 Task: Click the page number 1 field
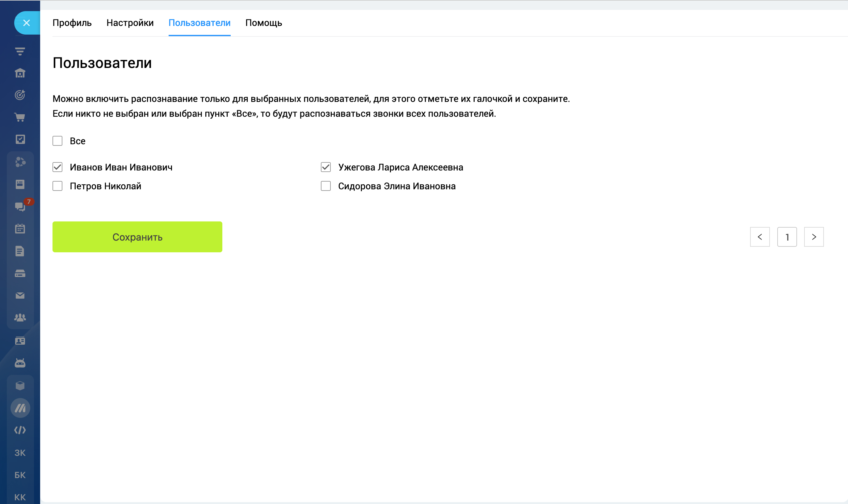787,237
